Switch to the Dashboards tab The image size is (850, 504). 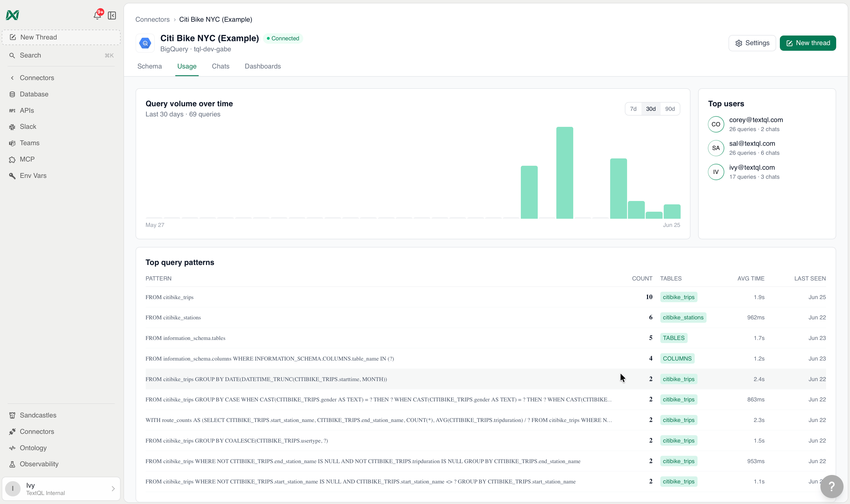tap(263, 66)
